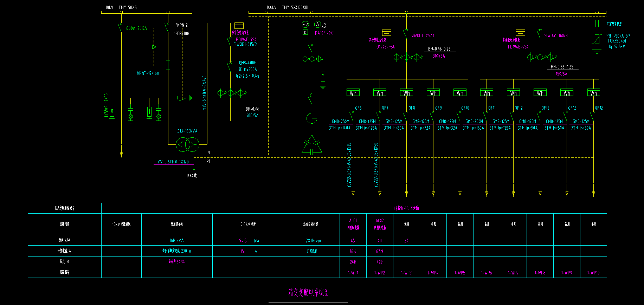Click the magenta line under VV-0.6/1kV-1X120

tap(173, 164)
